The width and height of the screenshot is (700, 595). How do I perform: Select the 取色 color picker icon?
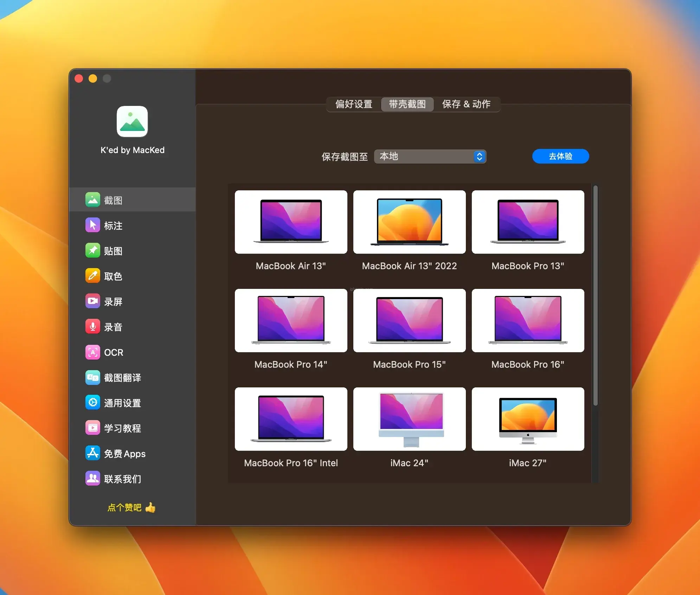[93, 276]
